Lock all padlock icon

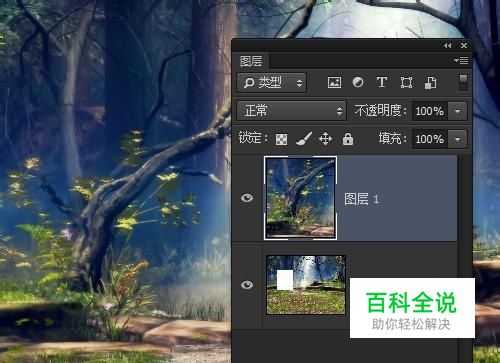pos(348,139)
